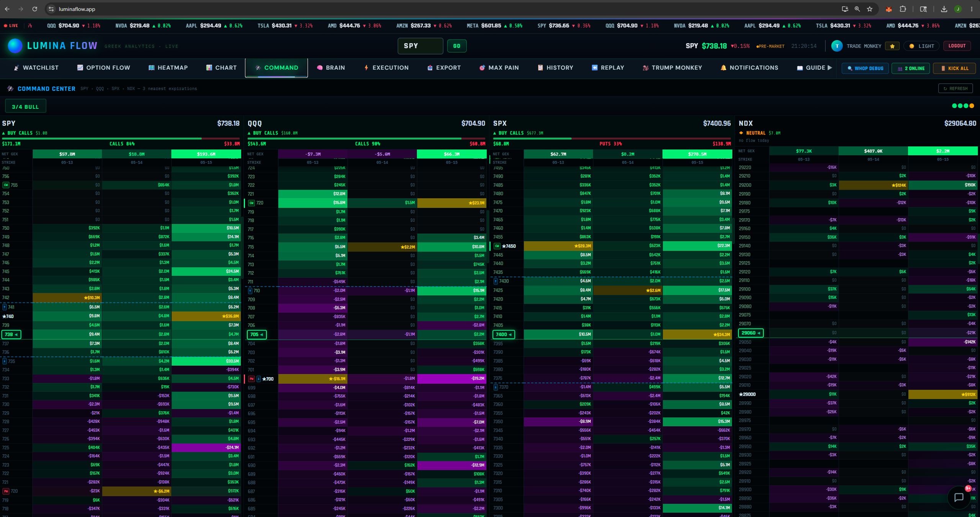Click the CW badge at SPX strike 7450
Image resolution: width=980 pixels, height=517 pixels.
coord(497,246)
